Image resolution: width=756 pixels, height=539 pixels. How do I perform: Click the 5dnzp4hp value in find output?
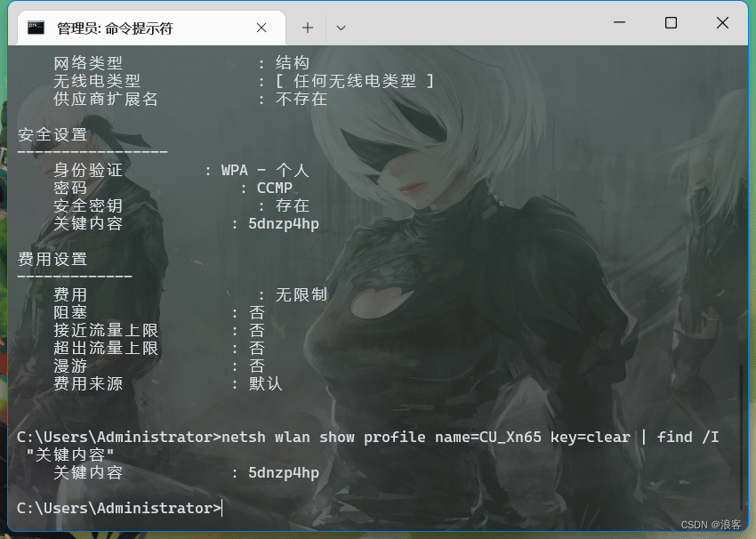coord(284,472)
